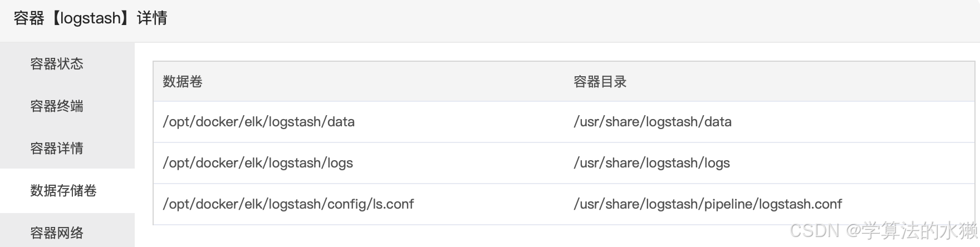Click the /usr/share/logstash/logs container directory
Screen dimensions: 980x247
click(x=652, y=163)
